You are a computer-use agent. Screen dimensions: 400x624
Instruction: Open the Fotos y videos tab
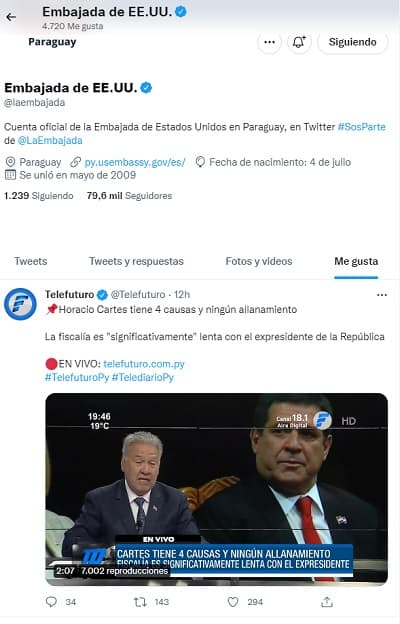(x=259, y=261)
